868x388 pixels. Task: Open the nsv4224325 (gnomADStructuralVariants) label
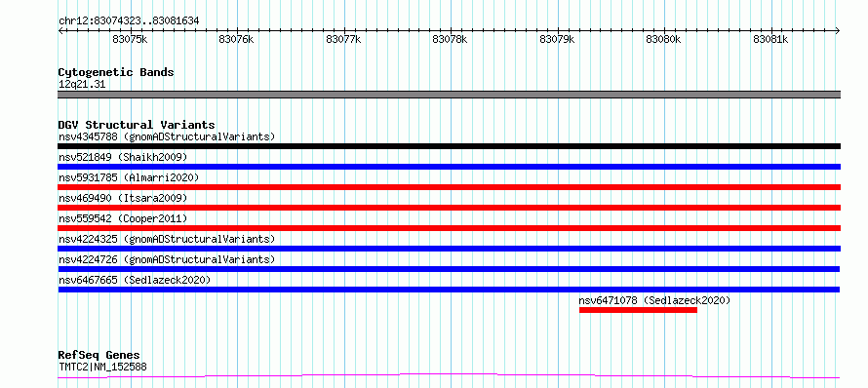[x=167, y=239]
